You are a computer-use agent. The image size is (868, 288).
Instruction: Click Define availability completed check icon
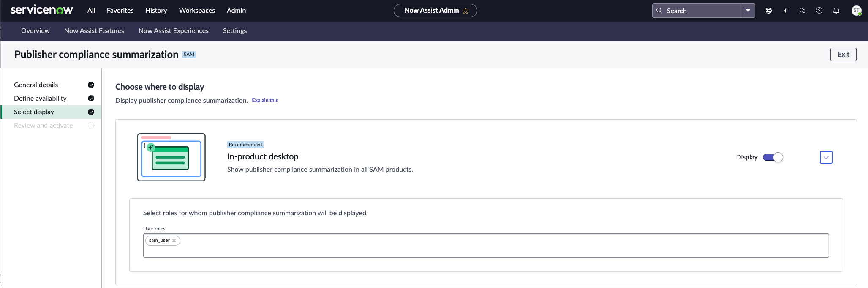pos(91,99)
